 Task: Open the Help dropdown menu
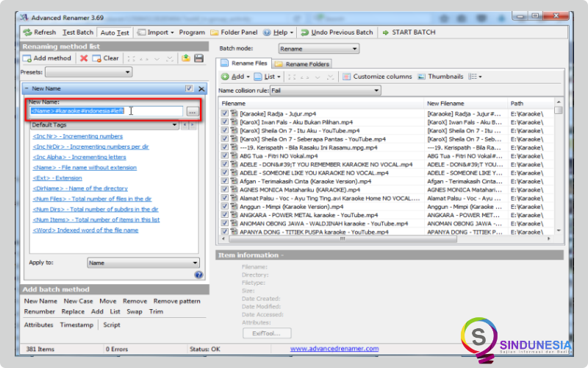pos(278,32)
